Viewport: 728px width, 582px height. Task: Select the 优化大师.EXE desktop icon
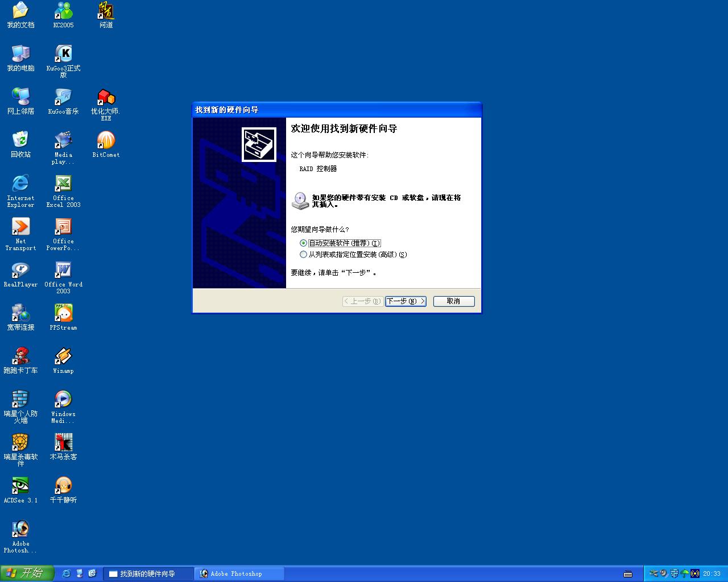point(106,105)
